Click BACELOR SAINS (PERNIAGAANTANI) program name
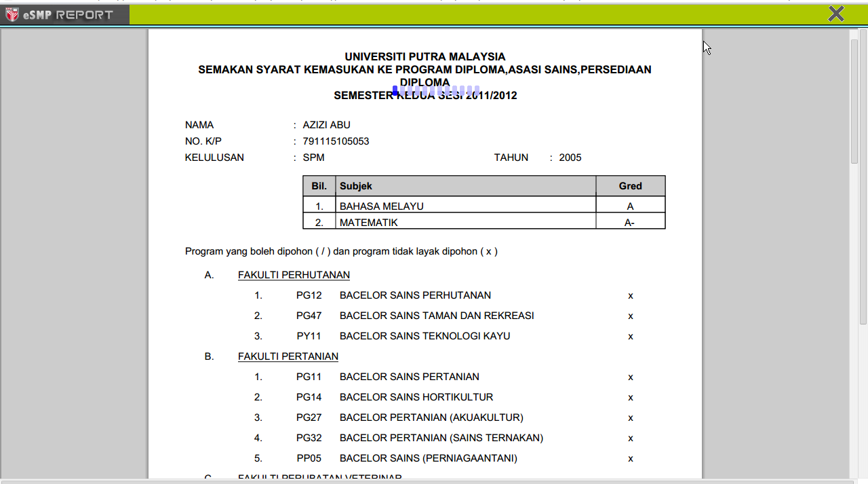The image size is (868, 484). coord(429,458)
